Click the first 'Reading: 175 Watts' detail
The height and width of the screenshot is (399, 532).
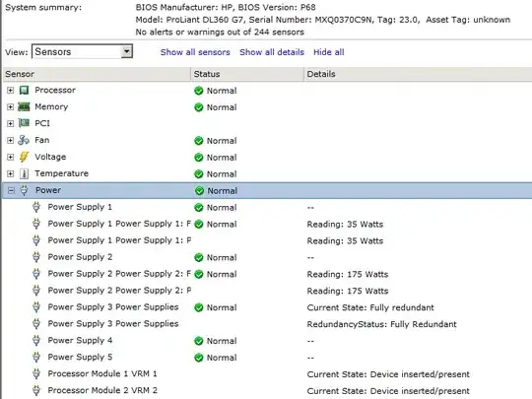(x=348, y=274)
